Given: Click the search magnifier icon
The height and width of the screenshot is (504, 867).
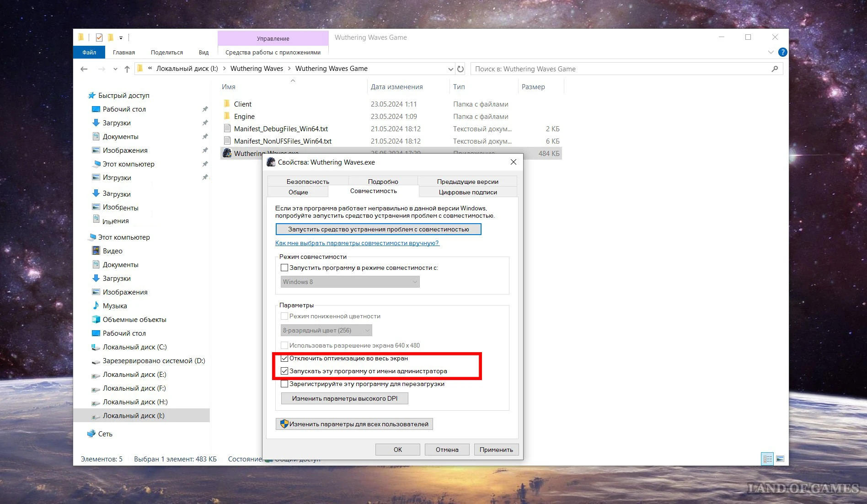Looking at the screenshot, I should (775, 69).
